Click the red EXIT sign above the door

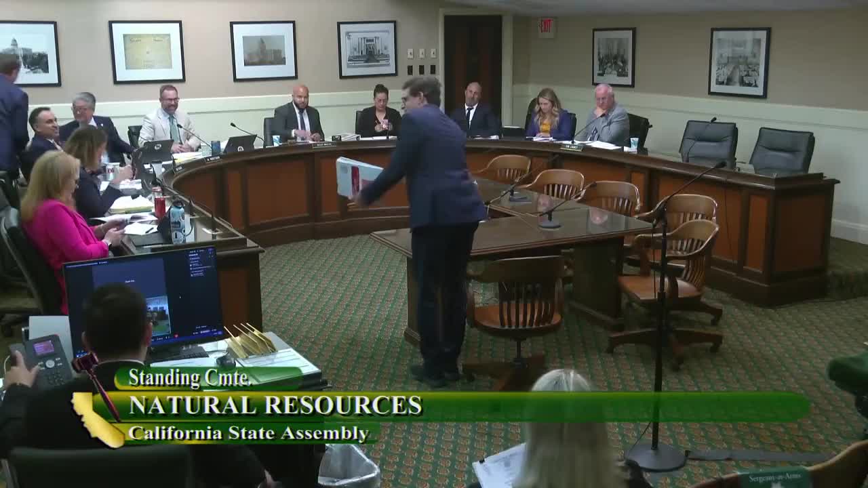[546, 27]
